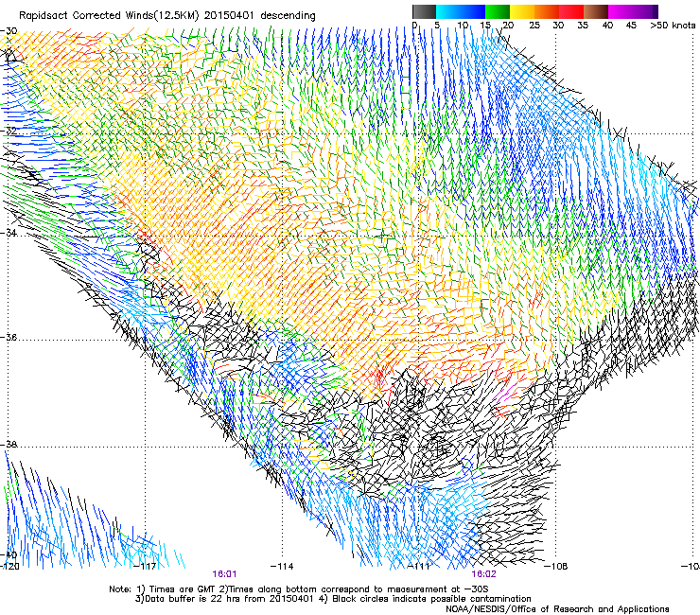The width and height of the screenshot is (700, 615).
Task: Click the '0' legend scale label
Action: click(x=414, y=26)
